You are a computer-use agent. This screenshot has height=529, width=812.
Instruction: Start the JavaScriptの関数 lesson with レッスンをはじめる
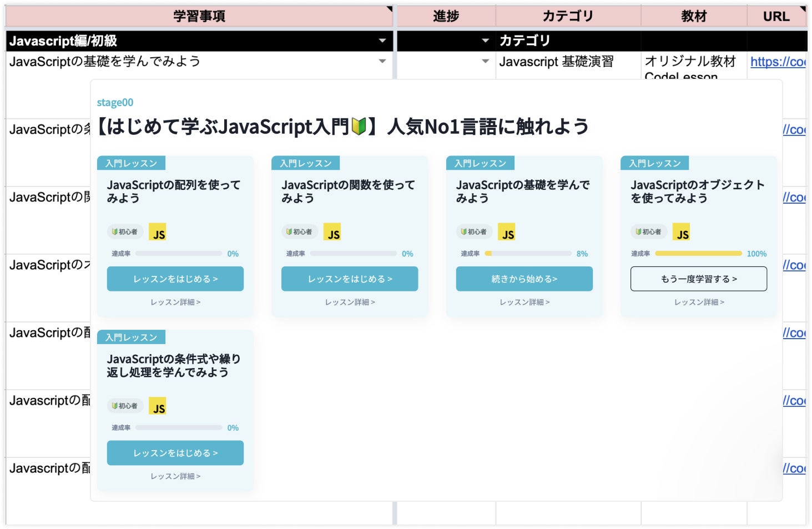point(350,279)
